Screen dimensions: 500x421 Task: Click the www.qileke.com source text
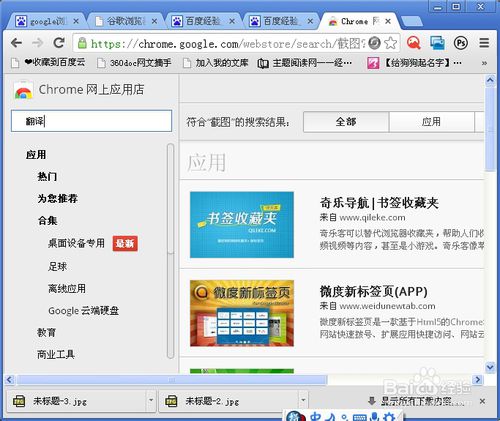tap(372, 218)
